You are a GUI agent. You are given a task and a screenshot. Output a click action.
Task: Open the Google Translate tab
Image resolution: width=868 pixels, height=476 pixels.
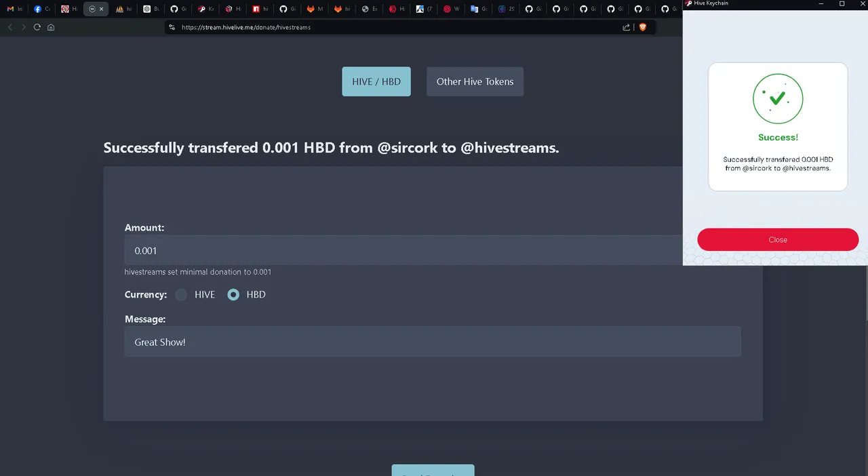[479, 9]
